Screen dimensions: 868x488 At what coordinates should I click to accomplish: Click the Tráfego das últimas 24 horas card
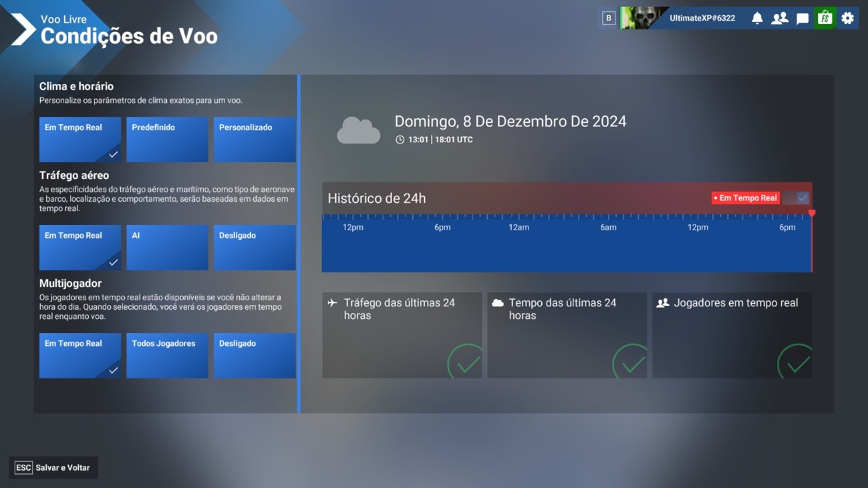point(402,335)
